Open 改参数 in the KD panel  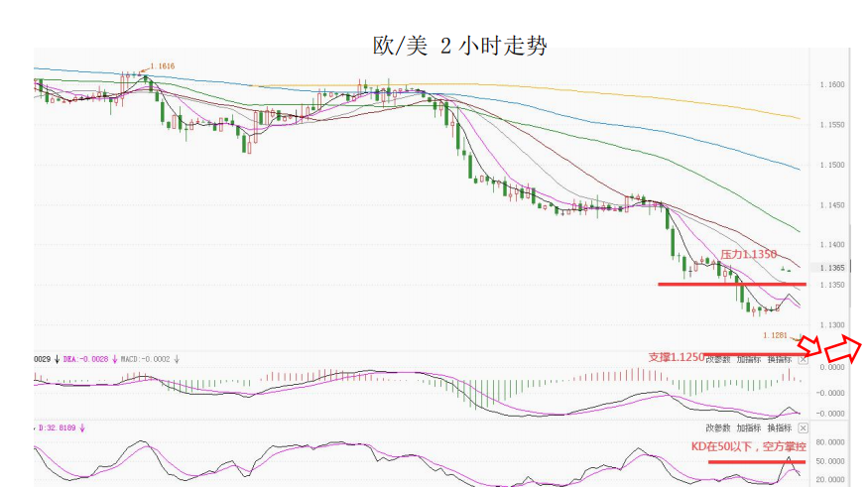point(717,427)
